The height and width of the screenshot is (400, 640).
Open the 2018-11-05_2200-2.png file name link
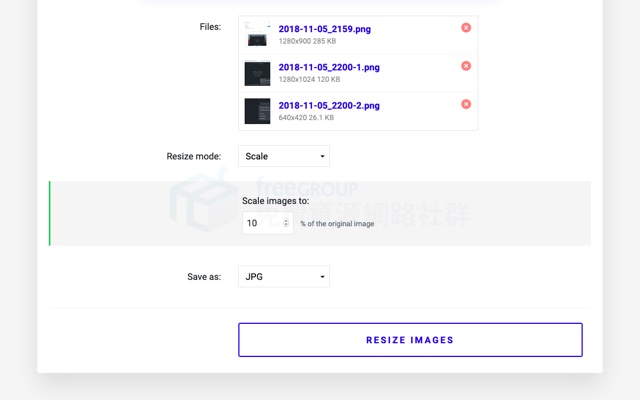click(329, 106)
